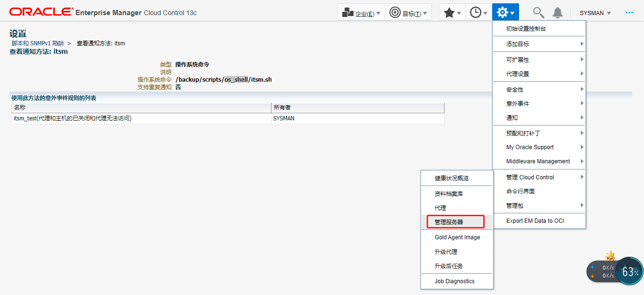This screenshot has height=295, width=644.
Task: Open the History clock menu
Action: 479,13
